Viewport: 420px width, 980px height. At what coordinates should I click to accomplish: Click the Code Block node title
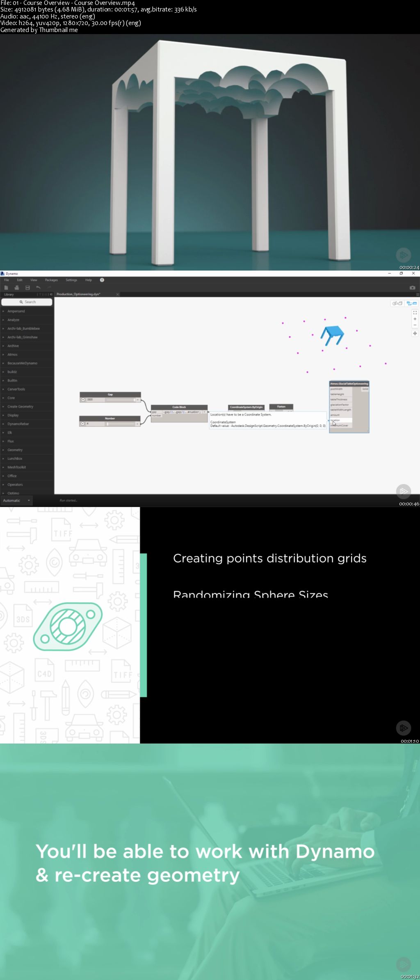[179, 407]
